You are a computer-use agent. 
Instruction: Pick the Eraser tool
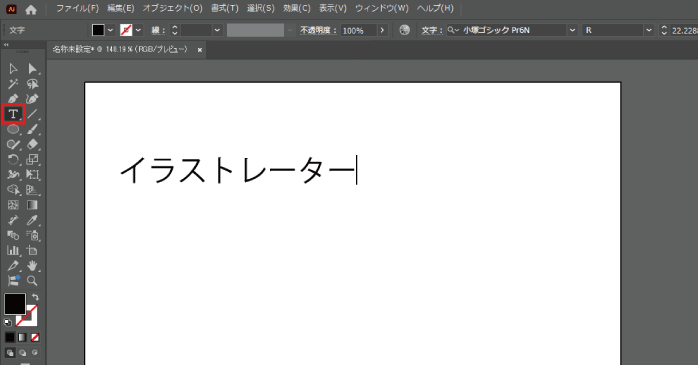pos(32,144)
